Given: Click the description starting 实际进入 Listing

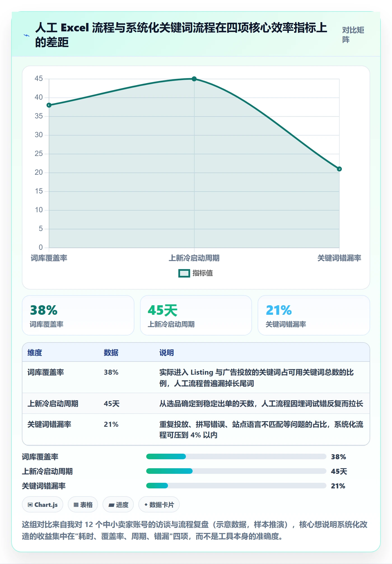Looking at the screenshot, I should click(256, 378).
